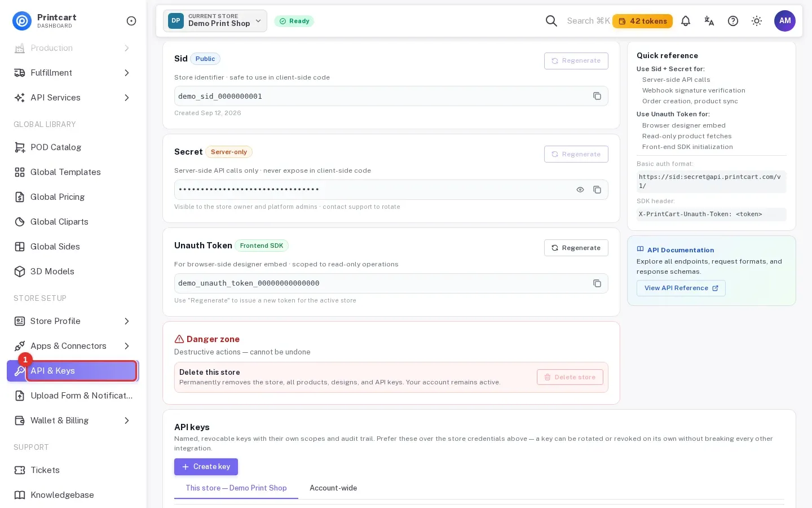Viewport: 812px width, 508px height.
Task: Open Global Sides in sidebar
Action: (x=72, y=247)
